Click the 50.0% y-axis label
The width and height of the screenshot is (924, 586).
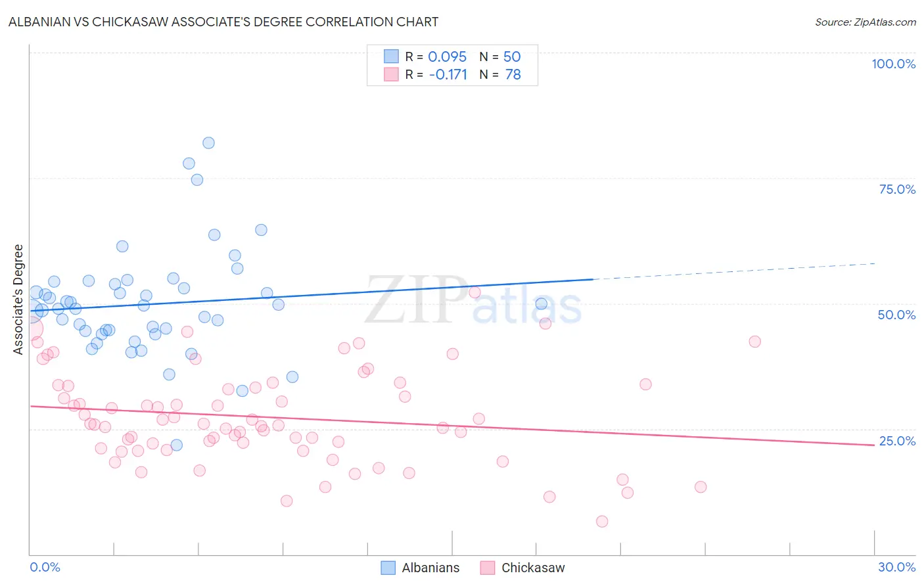[897, 315]
